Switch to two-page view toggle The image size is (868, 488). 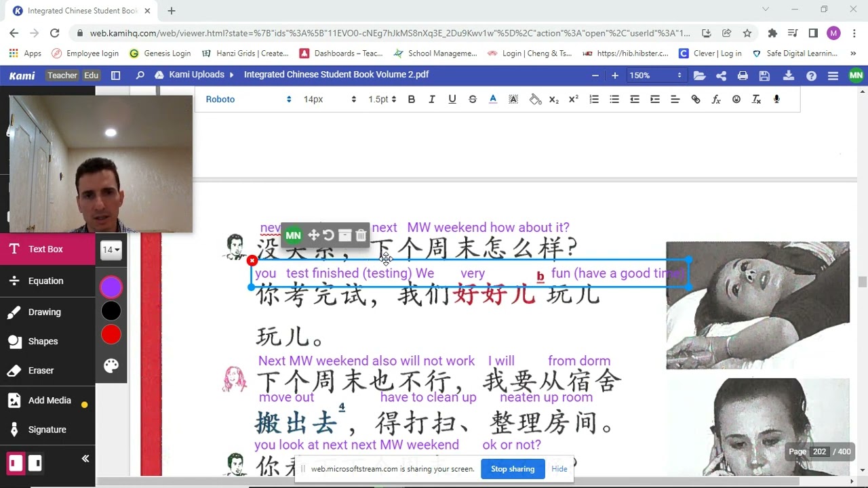pos(35,463)
